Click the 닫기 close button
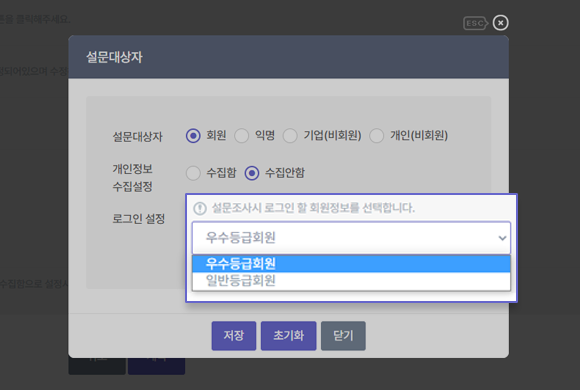 (x=343, y=336)
